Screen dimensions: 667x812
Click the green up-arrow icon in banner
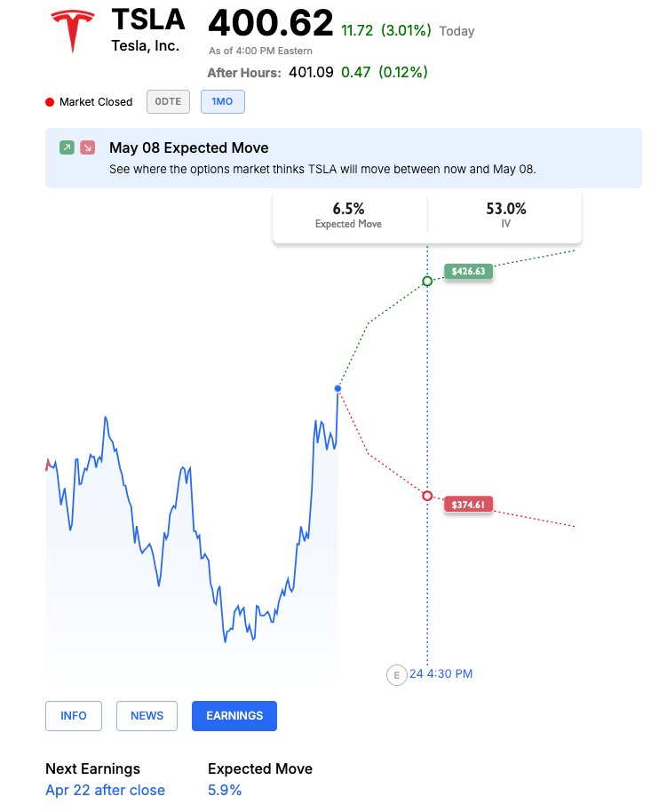[67, 147]
